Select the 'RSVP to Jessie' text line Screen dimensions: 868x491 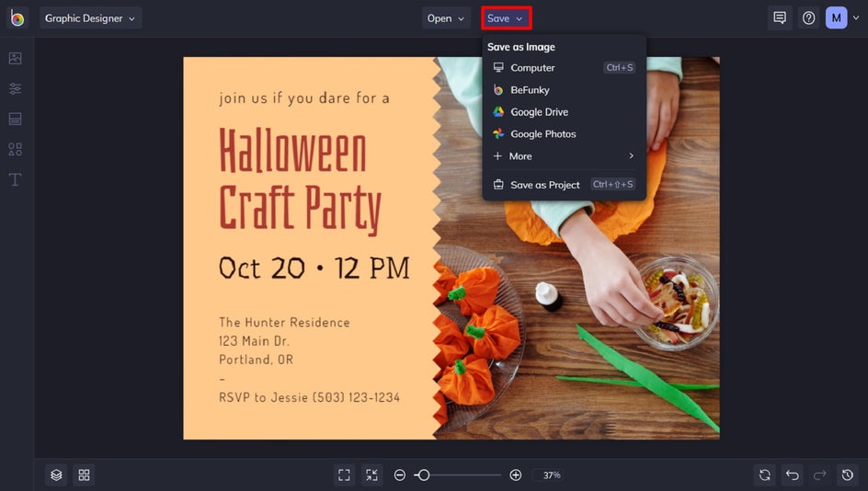309,397
